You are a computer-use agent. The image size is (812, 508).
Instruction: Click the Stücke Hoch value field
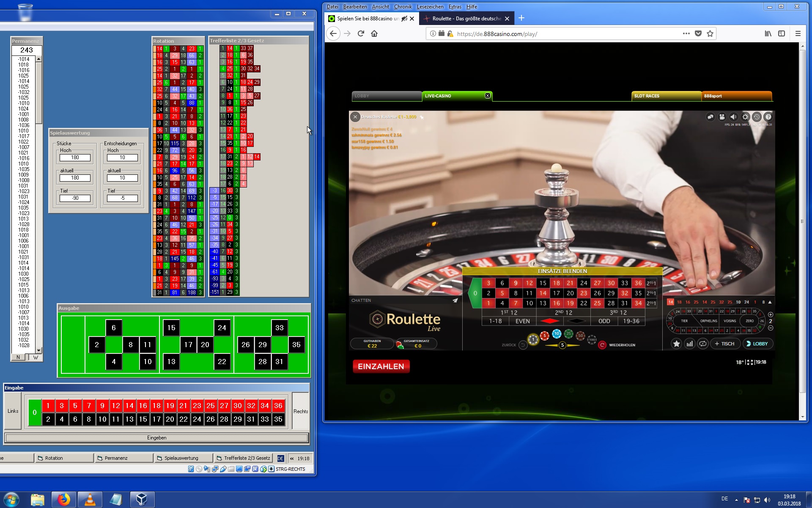tap(75, 157)
